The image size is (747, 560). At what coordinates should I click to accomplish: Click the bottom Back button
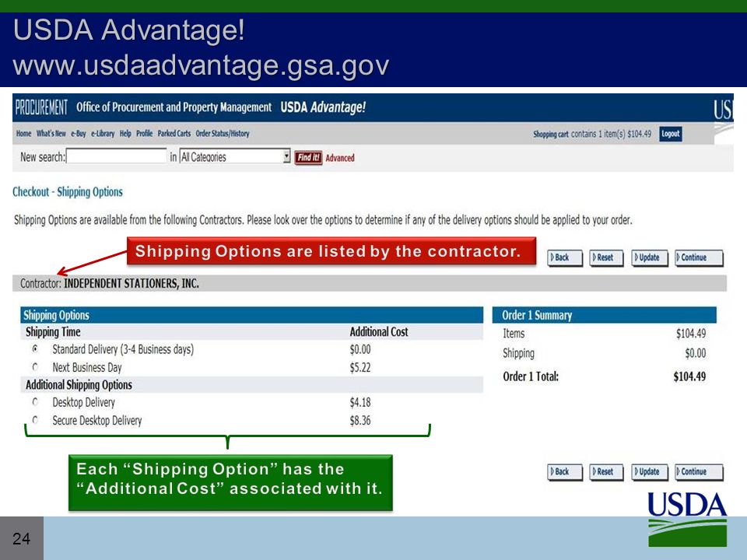click(x=565, y=472)
